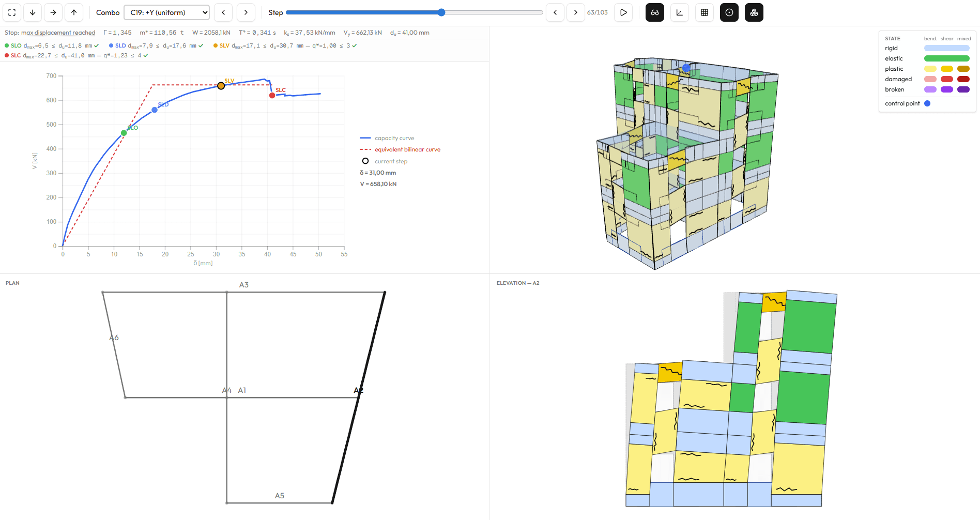Click the elastic green swatch

(947, 58)
